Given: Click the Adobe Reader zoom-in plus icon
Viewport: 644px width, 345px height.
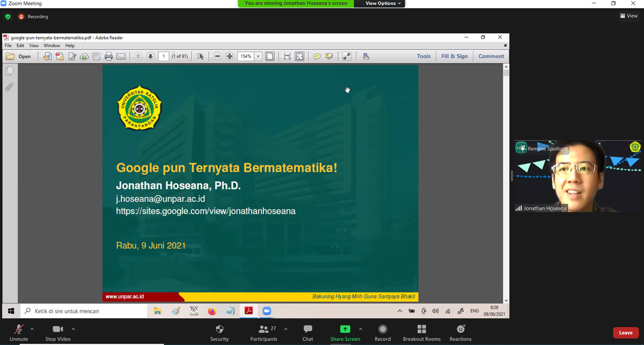Looking at the screenshot, I should [230, 56].
